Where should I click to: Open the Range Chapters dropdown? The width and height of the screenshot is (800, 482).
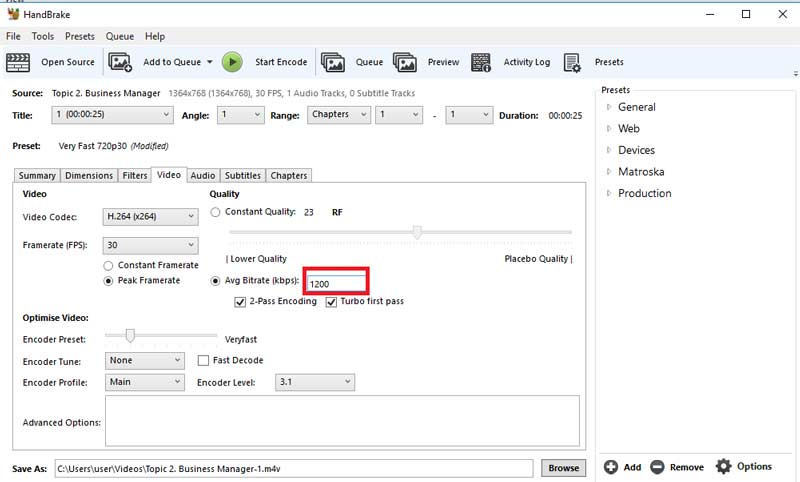coord(339,115)
